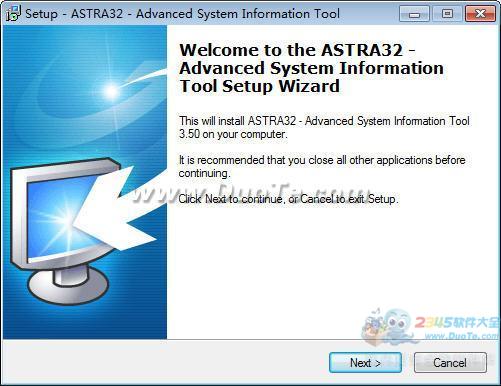This screenshot has width=501, height=386.
Task: Minimize the Setup window
Action: pyautogui.click(x=414, y=14)
